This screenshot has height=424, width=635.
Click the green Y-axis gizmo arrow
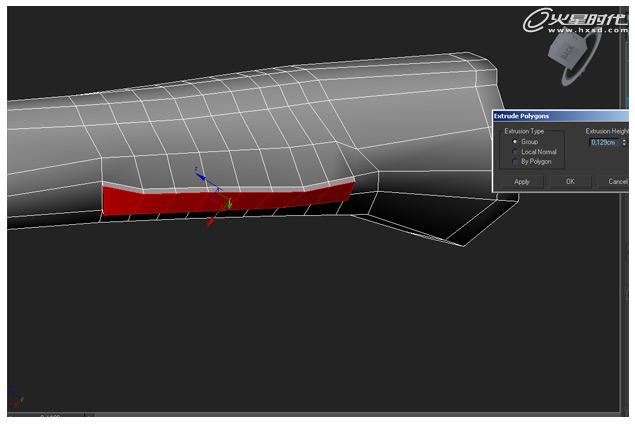point(230,205)
